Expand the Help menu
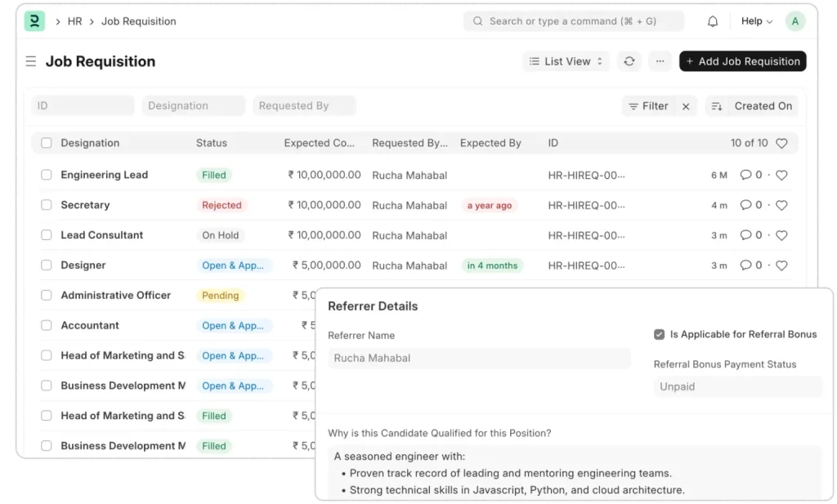 756,21
